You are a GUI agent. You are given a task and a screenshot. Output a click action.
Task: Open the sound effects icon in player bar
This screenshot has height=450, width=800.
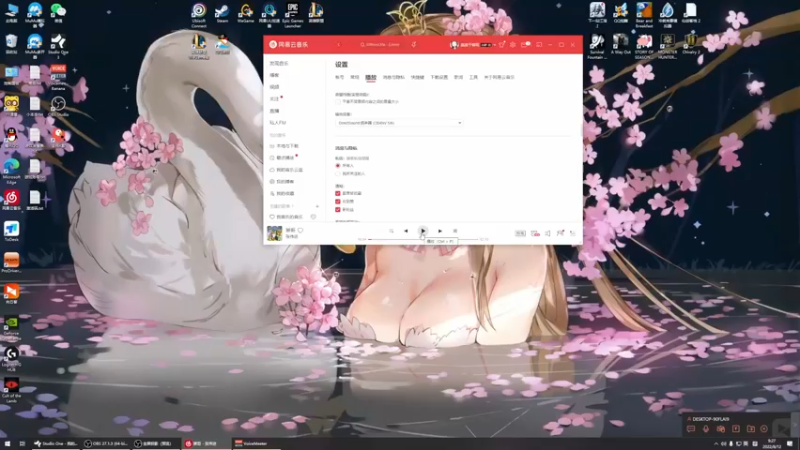[535, 233]
